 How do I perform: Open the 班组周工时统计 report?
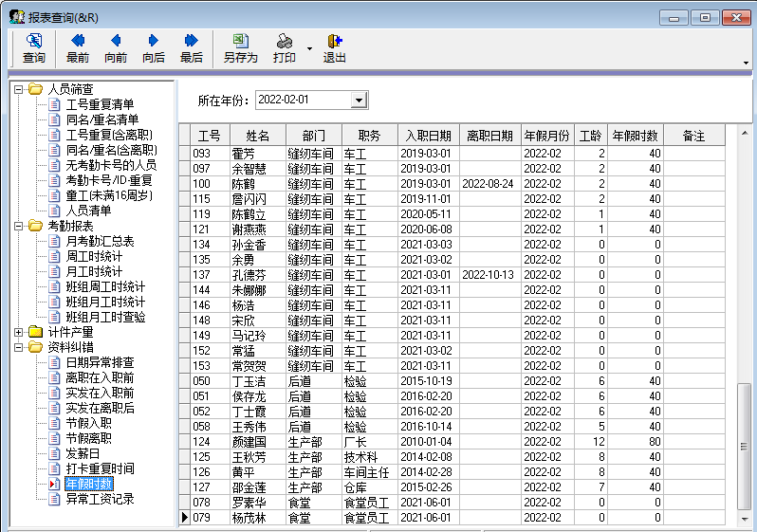click(x=105, y=286)
